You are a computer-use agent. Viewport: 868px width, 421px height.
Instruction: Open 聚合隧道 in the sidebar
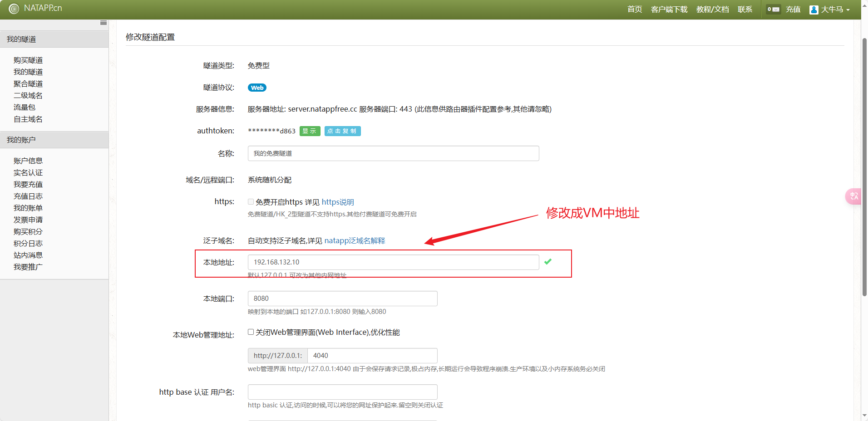[28, 84]
